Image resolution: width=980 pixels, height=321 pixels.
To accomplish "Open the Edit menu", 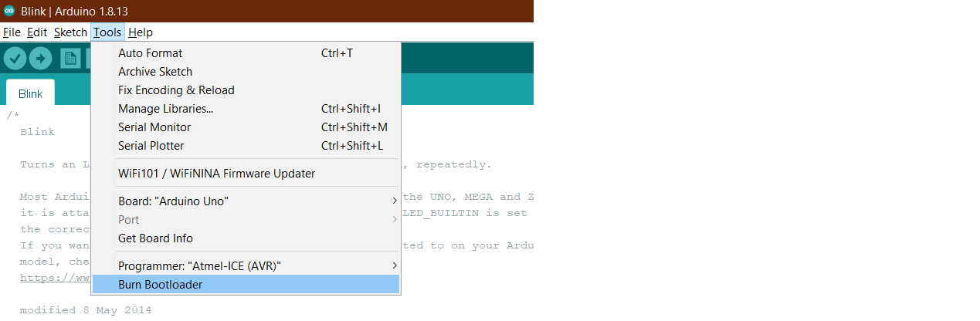I will coord(37,32).
